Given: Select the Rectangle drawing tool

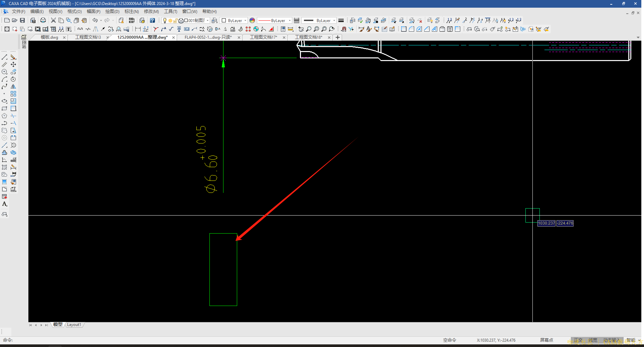Looking at the screenshot, I should pyautogui.click(x=4, y=108).
